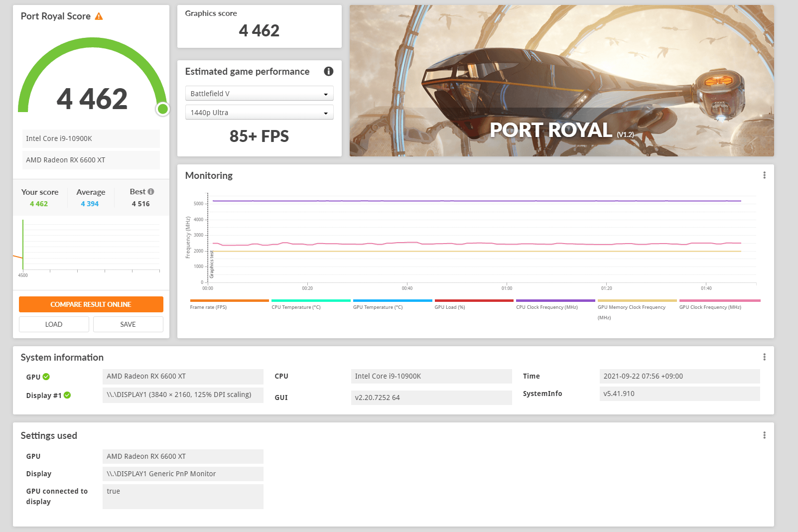The width and height of the screenshot is (798, 532).
Task: Expand the Battlefield V game dropdown
Action: click(x=259, y=94)
